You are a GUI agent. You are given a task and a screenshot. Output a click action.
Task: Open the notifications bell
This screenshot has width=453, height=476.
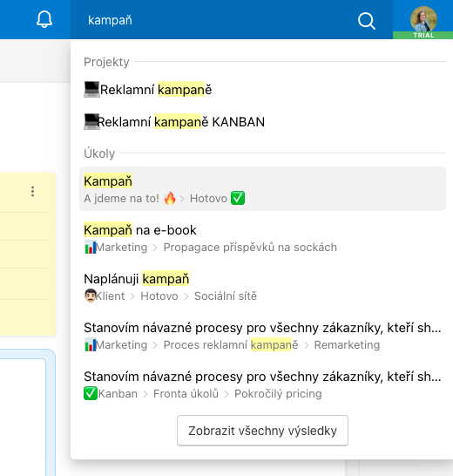pyautogui.click(x=44, y=20)
